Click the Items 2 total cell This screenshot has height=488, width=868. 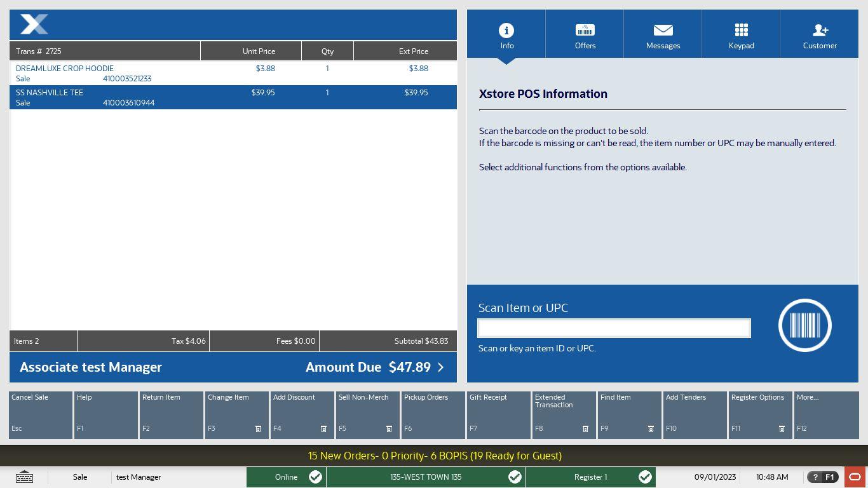point(43,341)
